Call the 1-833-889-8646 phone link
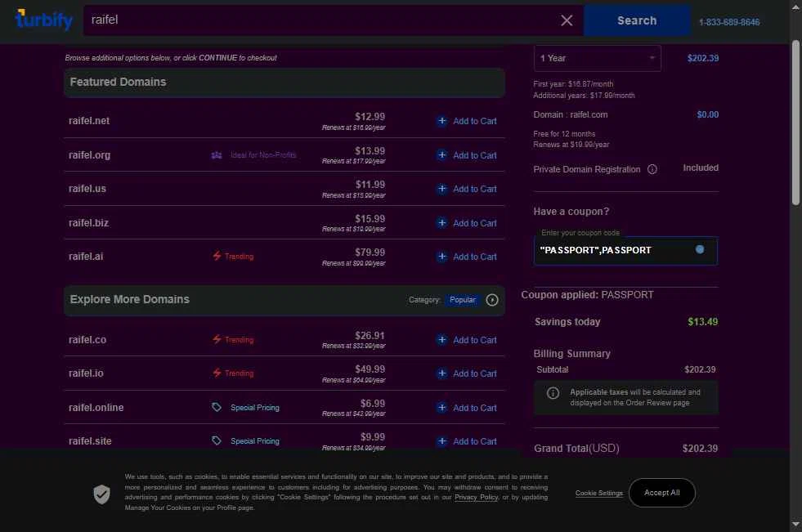 (729, 22)
